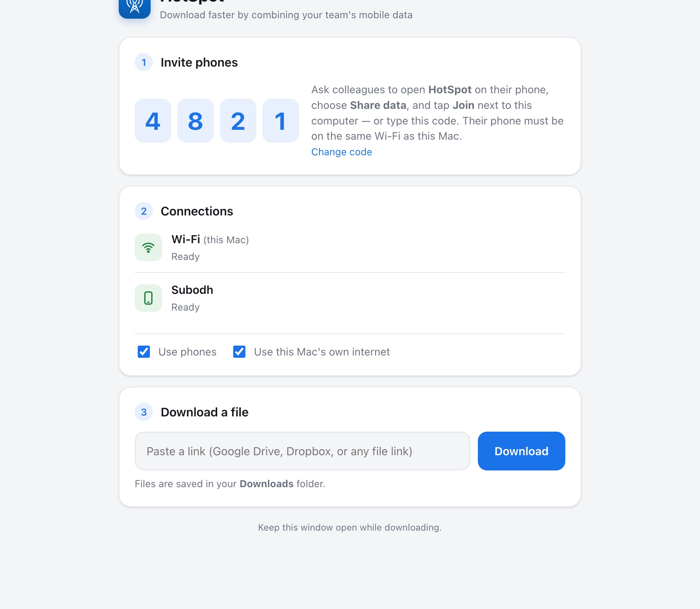
Task: Click the code digit tile showing 2
Action: point(238,121)
